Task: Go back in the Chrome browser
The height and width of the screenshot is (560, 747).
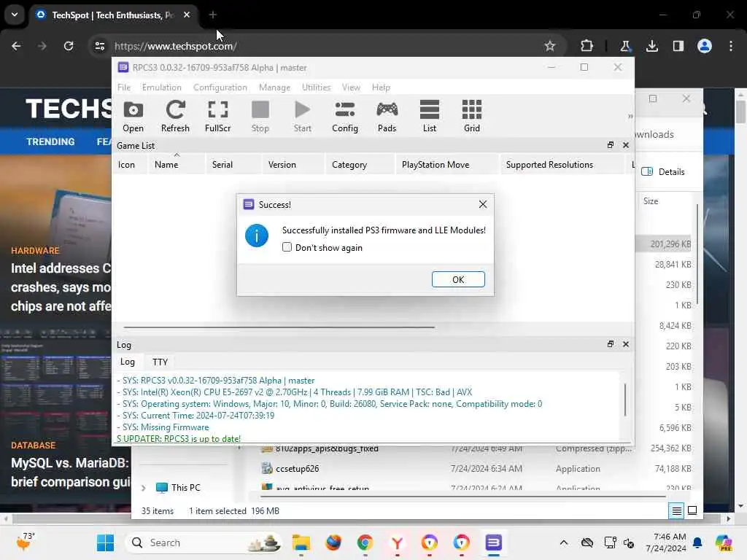Action: click(16, 46)
